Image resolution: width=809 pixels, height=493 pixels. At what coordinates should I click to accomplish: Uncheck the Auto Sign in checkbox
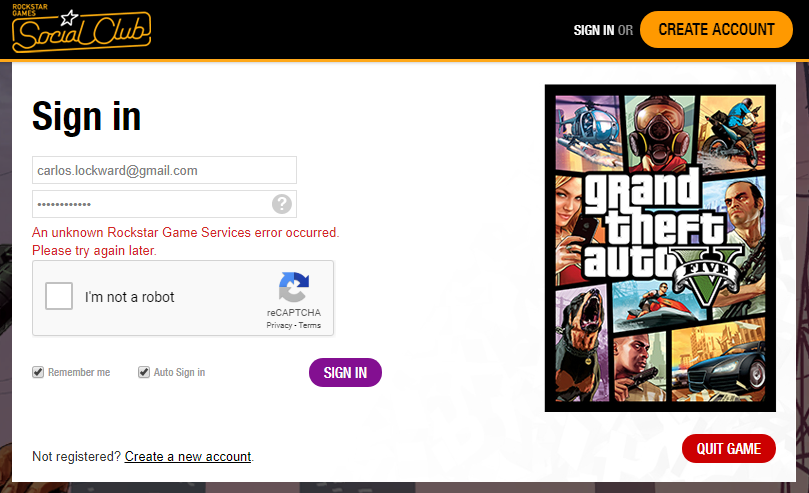pyautogui.click(x=143, y=372)
